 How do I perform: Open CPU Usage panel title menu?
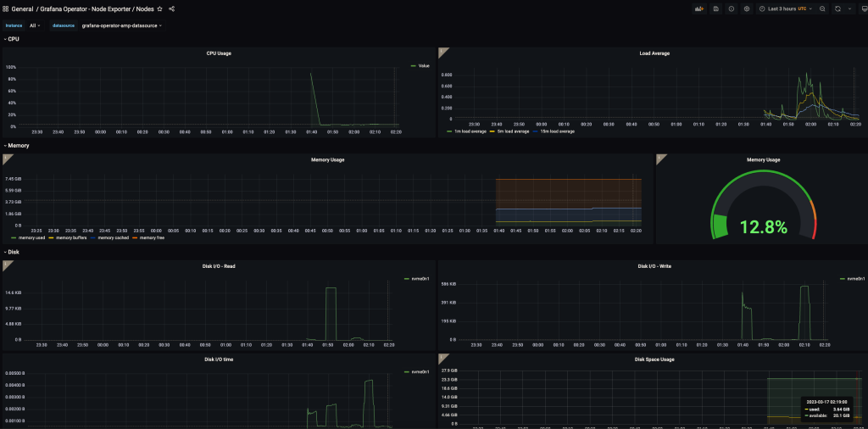219,53
